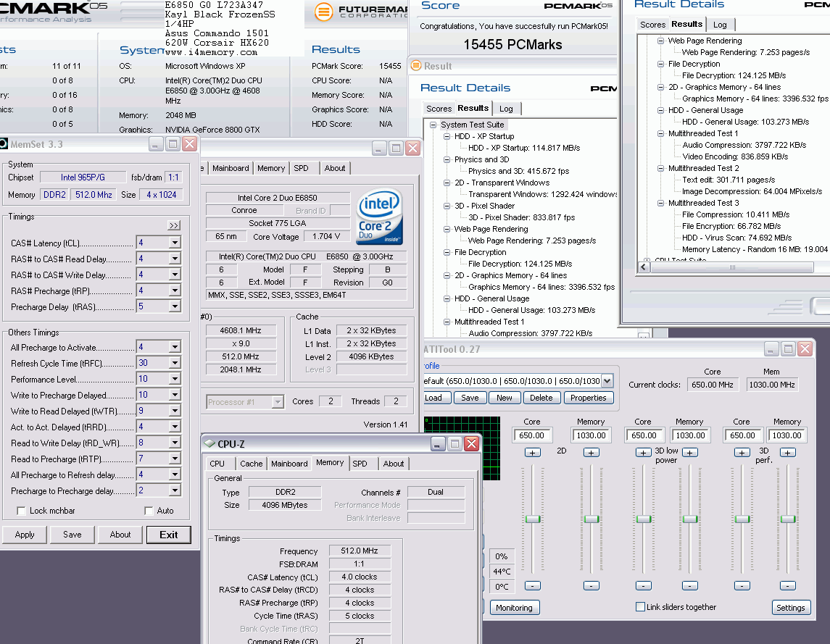Increase 2D Memory clock with plus button

[592, 453]
